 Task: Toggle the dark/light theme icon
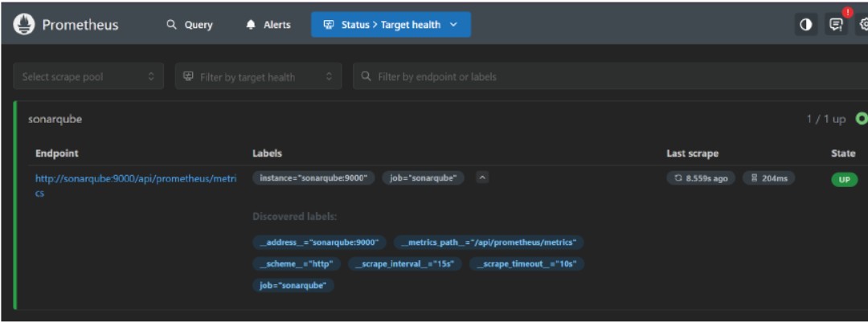pos(805,25)
